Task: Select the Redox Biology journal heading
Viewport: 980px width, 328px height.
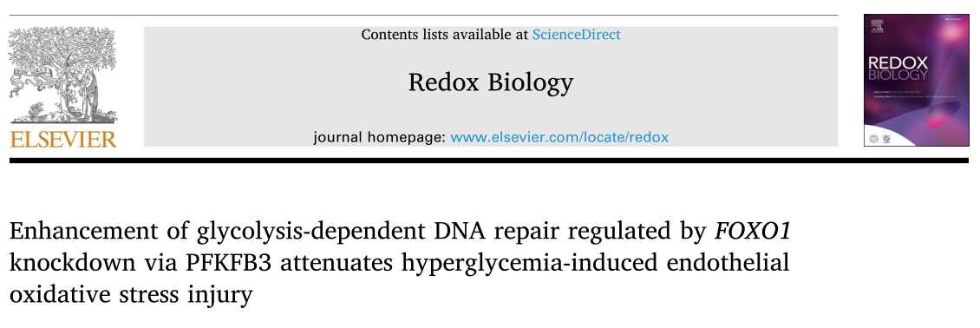Action: [491, 82]
